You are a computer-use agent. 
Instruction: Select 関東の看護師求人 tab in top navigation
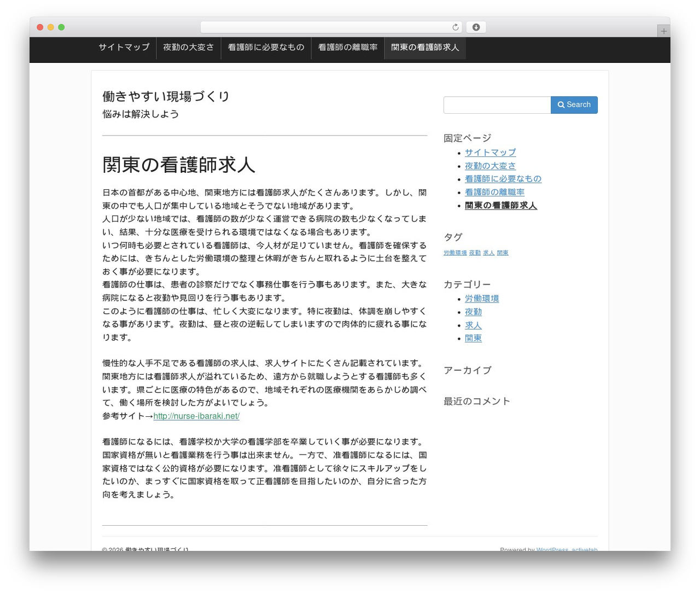[425, 48]
